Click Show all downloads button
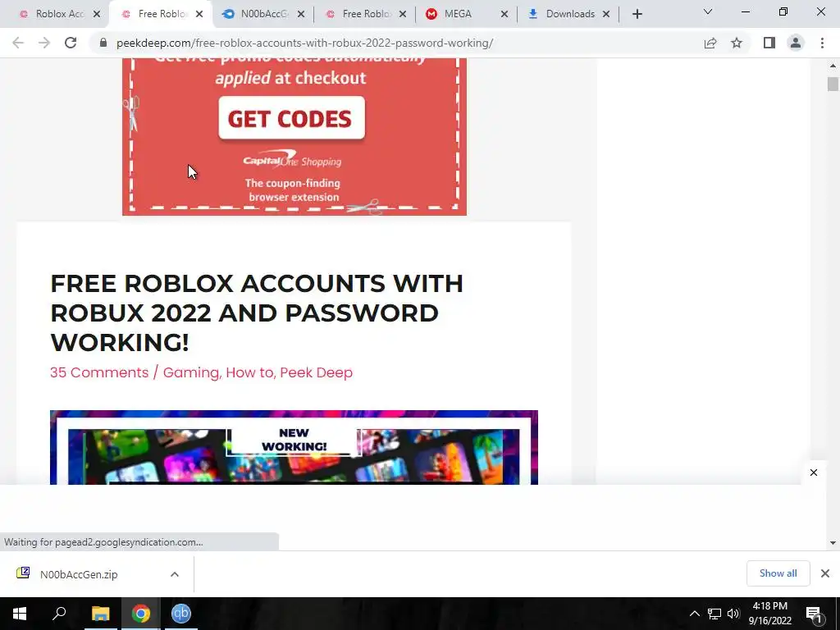840x630 pixels. pyautogui.click(x=778, y=573)
